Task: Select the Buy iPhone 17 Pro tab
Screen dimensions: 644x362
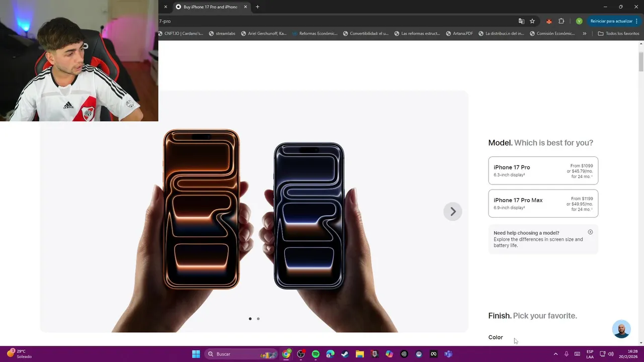Action: coord(210,7)
